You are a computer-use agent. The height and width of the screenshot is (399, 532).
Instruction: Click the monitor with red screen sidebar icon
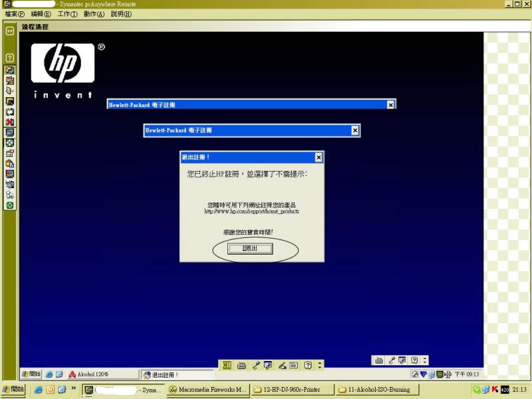(10, 174)
